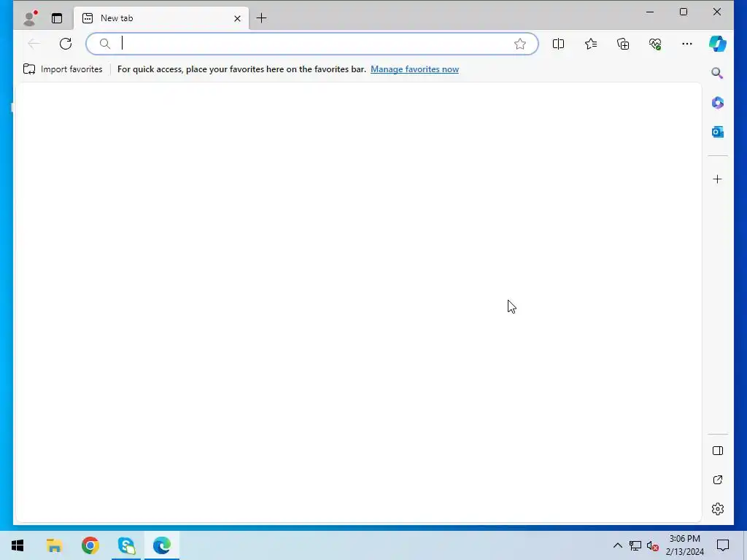Open the Windows Start menu
The width and height of the screenshot is (747, 560).
[18, 545]
